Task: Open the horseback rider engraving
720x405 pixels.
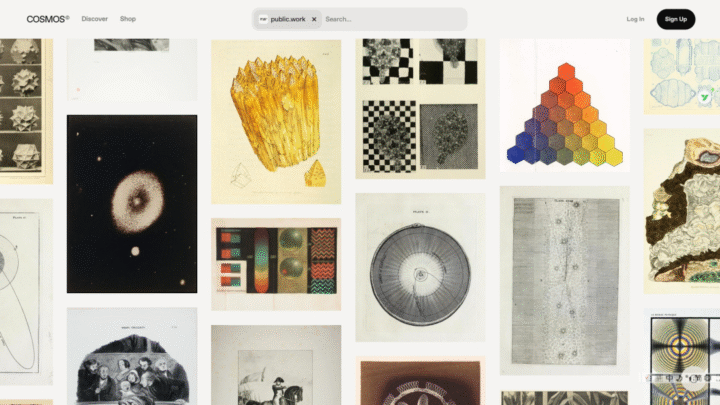Action: [276, 365]
